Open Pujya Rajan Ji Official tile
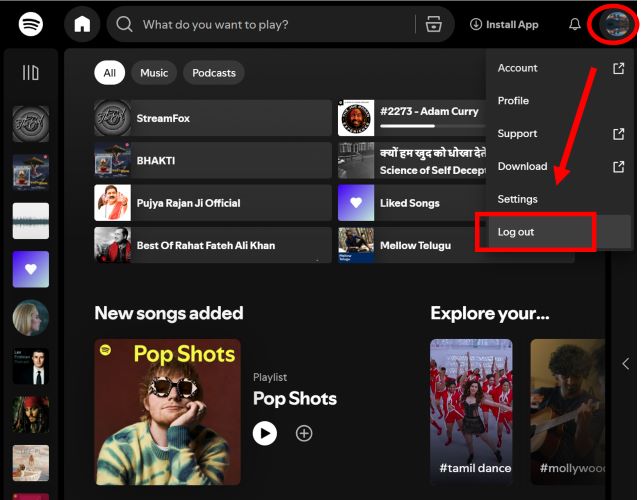Screen dimensions: 644x500 pyautogui.click(x=213, y=203)
